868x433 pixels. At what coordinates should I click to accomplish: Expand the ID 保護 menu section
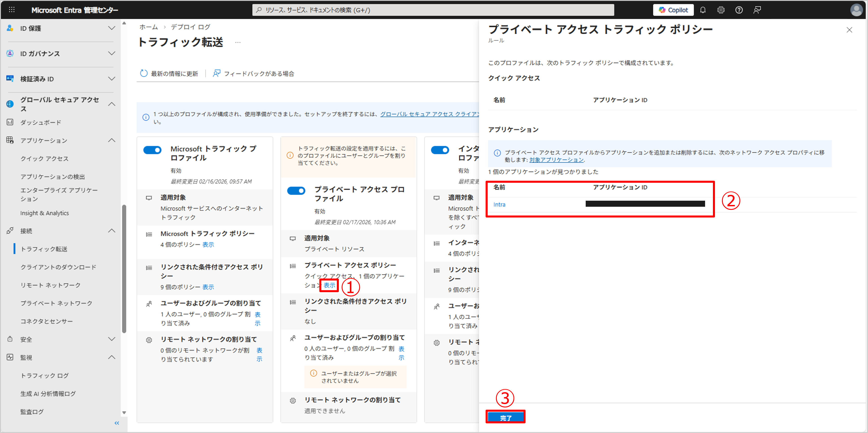pyautogui.click(x=112, y=28)
